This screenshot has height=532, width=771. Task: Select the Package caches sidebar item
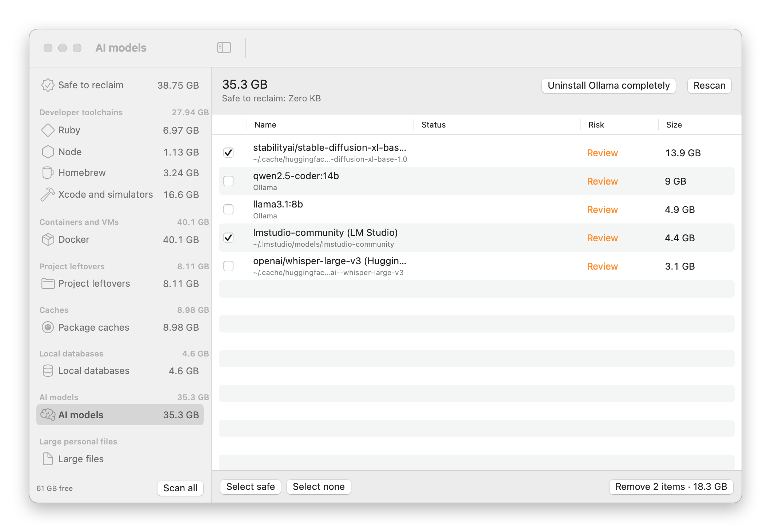tap(120, 327)
